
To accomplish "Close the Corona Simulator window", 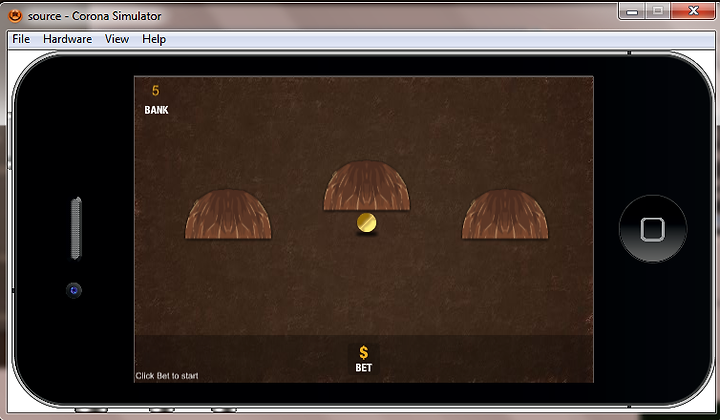I will [x=693, y=11].
